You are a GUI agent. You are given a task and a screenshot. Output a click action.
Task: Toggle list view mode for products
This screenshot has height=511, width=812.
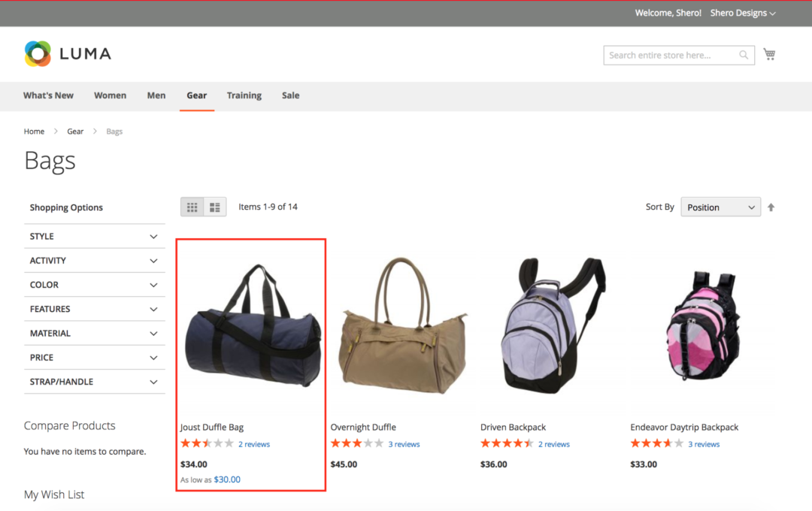pyautogui.click(x=215, y=206)
